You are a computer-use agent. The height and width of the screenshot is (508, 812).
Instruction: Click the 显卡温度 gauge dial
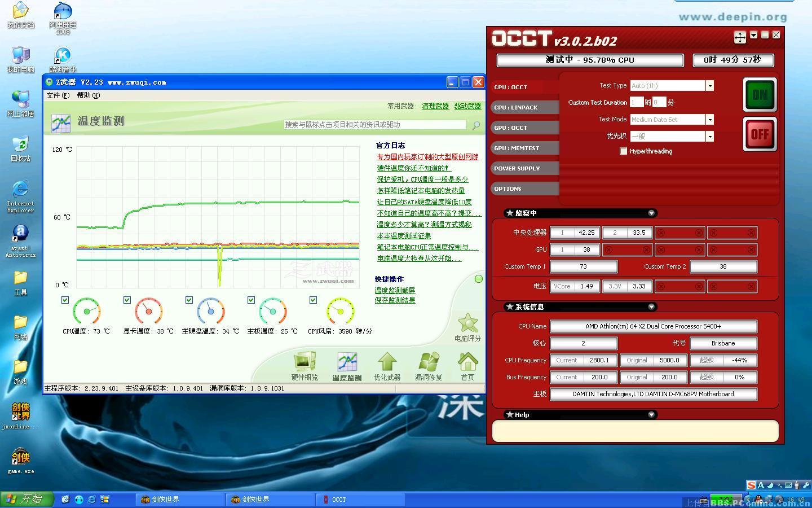click(149, 311)
